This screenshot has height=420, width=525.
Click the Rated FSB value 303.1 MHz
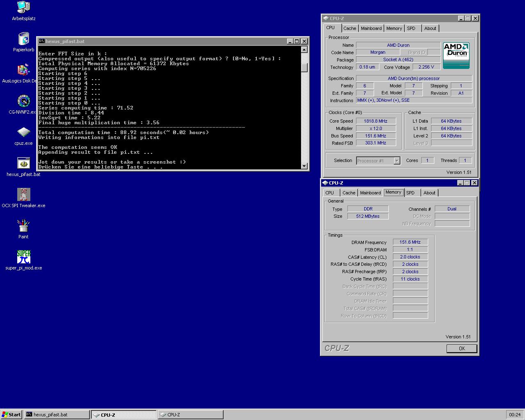coord(375,143)
